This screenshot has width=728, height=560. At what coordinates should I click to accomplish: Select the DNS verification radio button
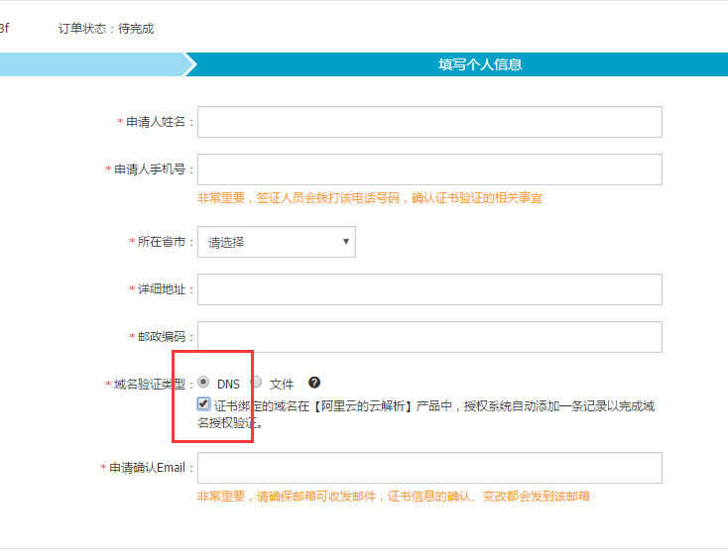point(203,382)
